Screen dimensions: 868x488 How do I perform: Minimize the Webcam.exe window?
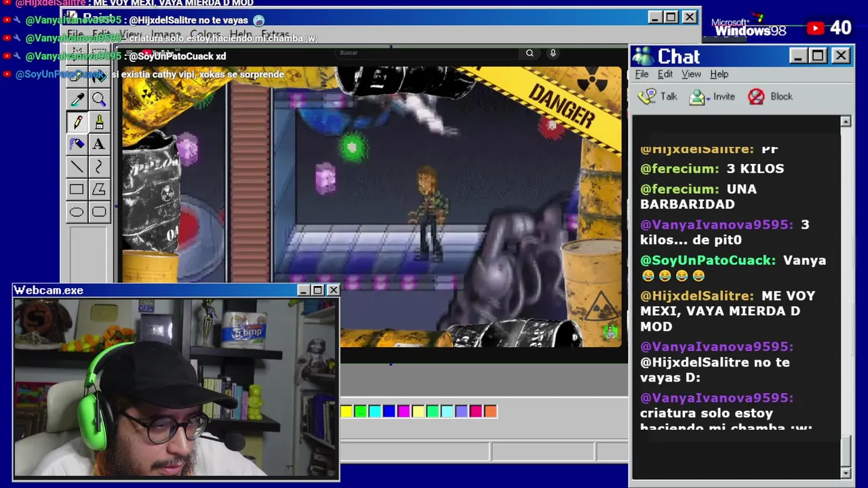click(303, 290)
